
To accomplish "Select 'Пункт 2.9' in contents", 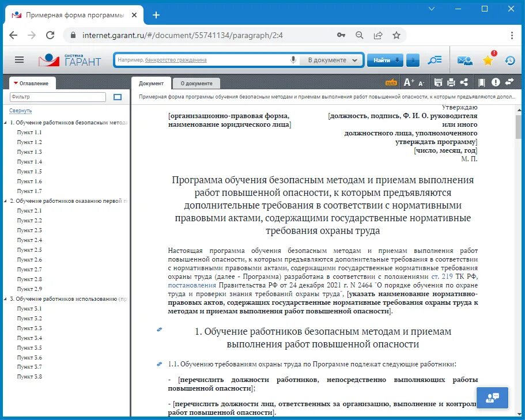I will tap(29, 289).
